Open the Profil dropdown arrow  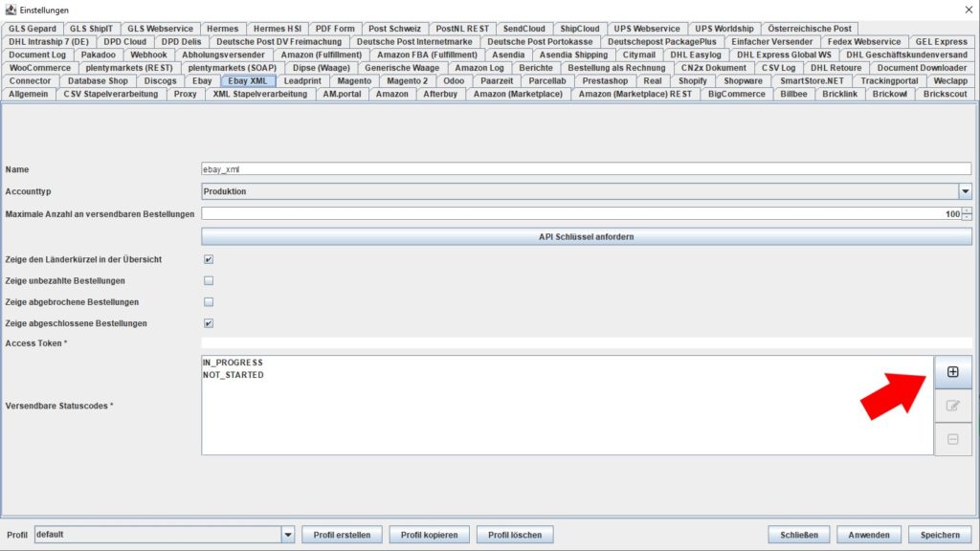(287, 535)
